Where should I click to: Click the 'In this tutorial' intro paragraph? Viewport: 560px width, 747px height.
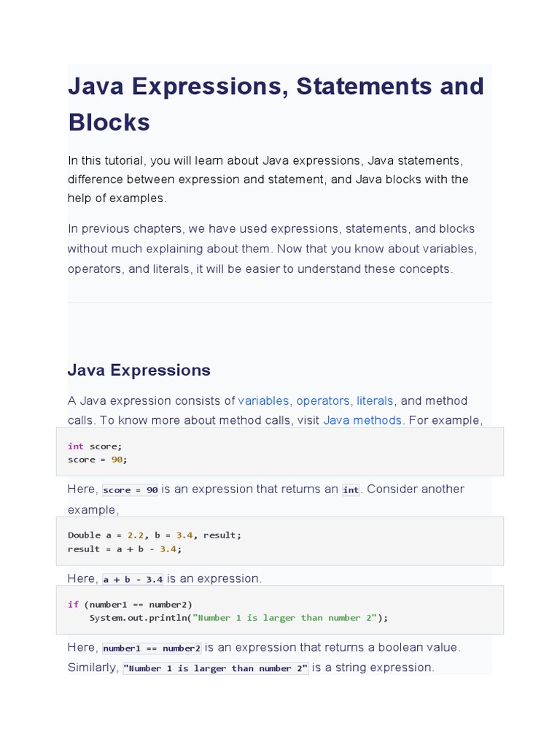point(268,179)
